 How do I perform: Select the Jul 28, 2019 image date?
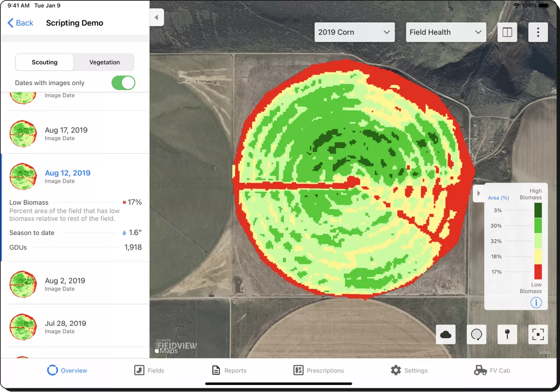66,323
